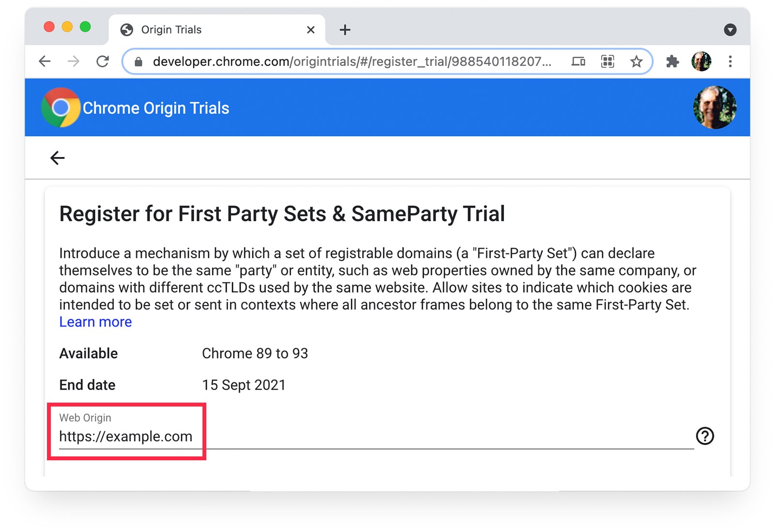Open the Extensions puzzle icon
Screen dimensions: 775x532
tap(672, 62)
